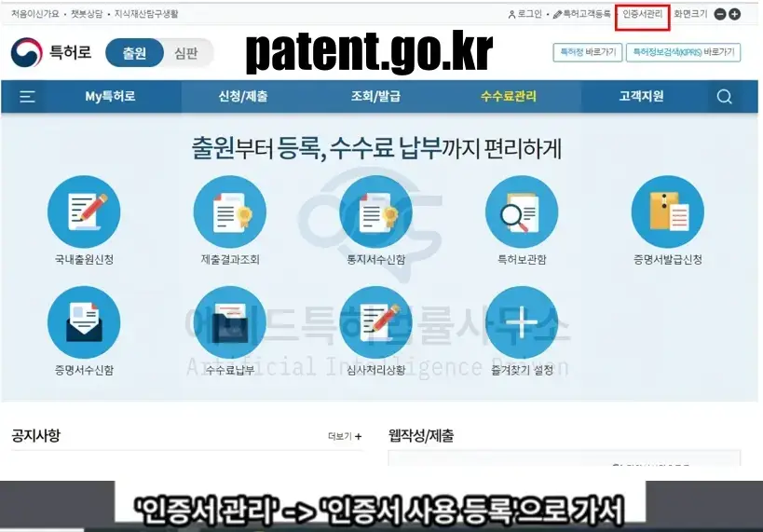Open the 심사처리상황 icon
Viewport: 763px width, 532px height.
(x=375, y=322)
